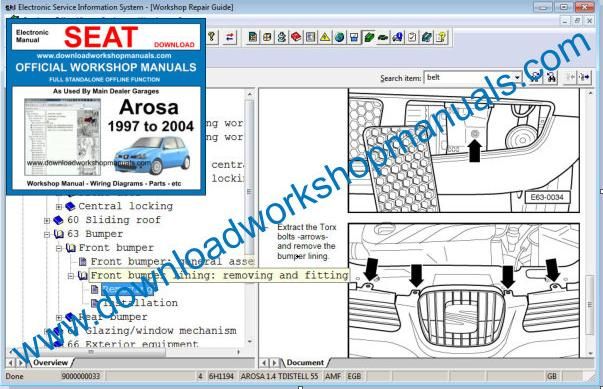This screenshot has height=389, width=603.
Task: Click the 'Extract the Torx bolts' instruction text
Action: click(306, 242)
